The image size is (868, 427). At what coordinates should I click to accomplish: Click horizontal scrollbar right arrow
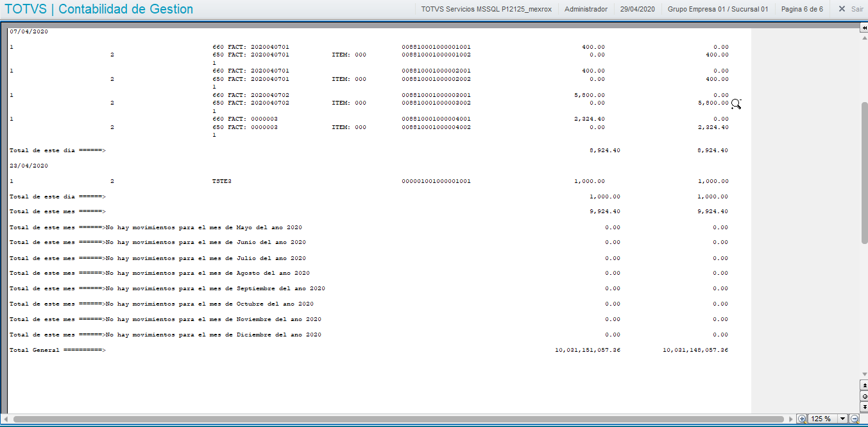pos(790,419)
